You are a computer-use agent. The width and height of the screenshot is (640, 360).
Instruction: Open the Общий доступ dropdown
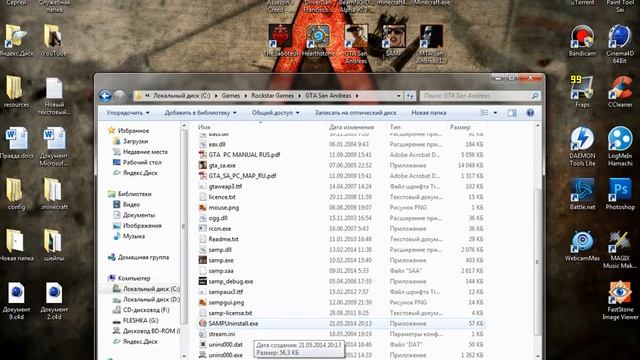276,113
